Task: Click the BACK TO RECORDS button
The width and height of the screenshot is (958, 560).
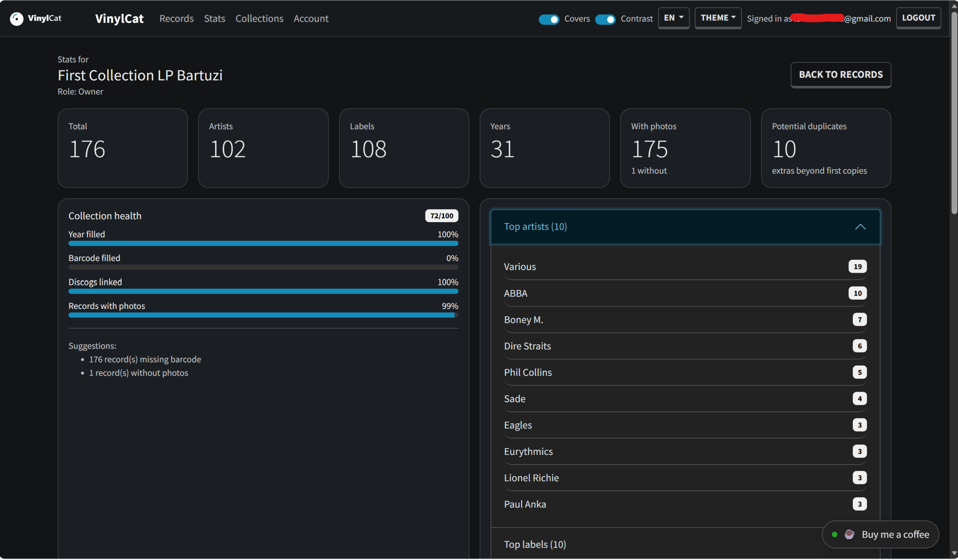Action: click(x=840, y=74)
